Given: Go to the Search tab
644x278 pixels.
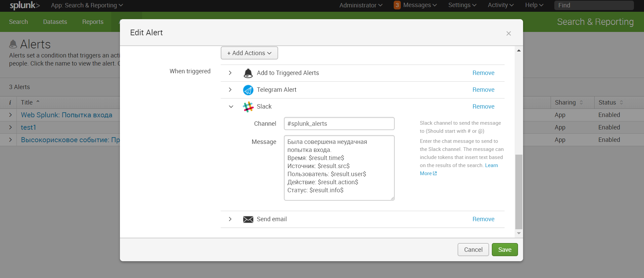Looking at the screenshot, I should pyautogui.click(x=18, y=22).
